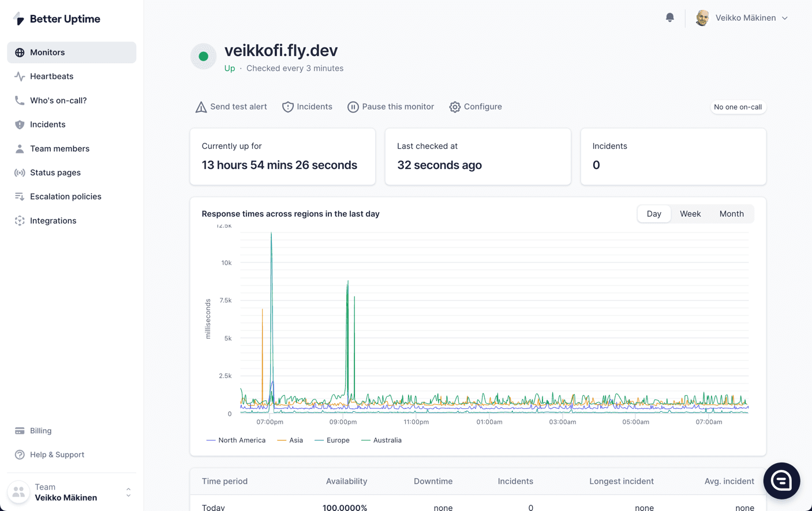This screenshot has height=511, width=812.
Task: Toggle Australia legend series
Action: pos(381,441)
